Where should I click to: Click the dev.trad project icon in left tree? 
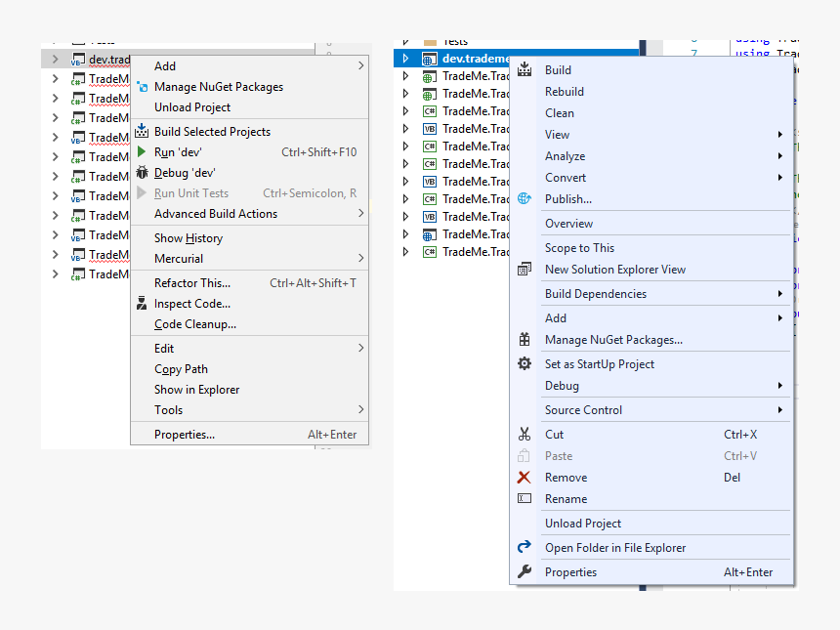coord(78,59)
